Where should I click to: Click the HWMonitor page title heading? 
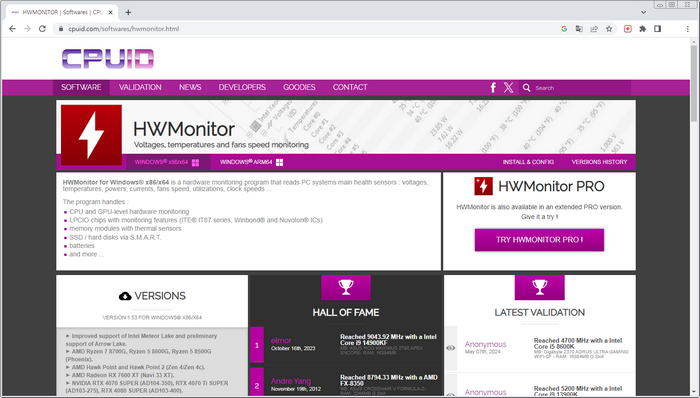184,129
